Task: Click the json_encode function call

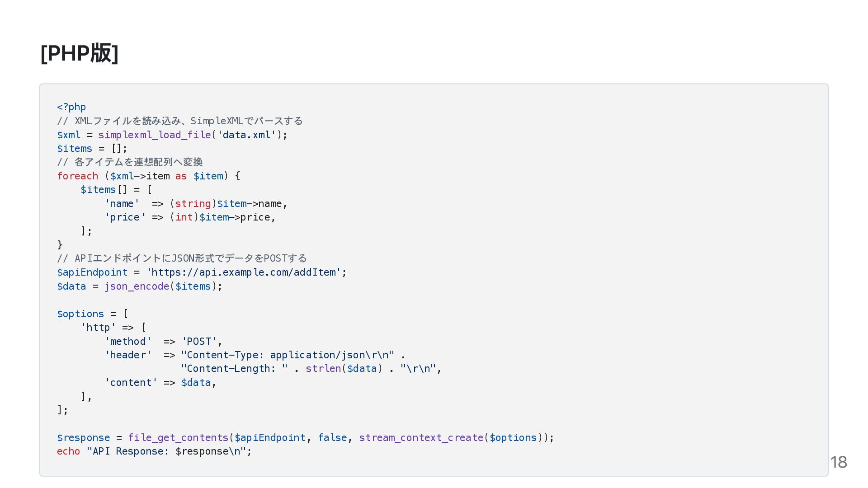Action: [137, 286]
